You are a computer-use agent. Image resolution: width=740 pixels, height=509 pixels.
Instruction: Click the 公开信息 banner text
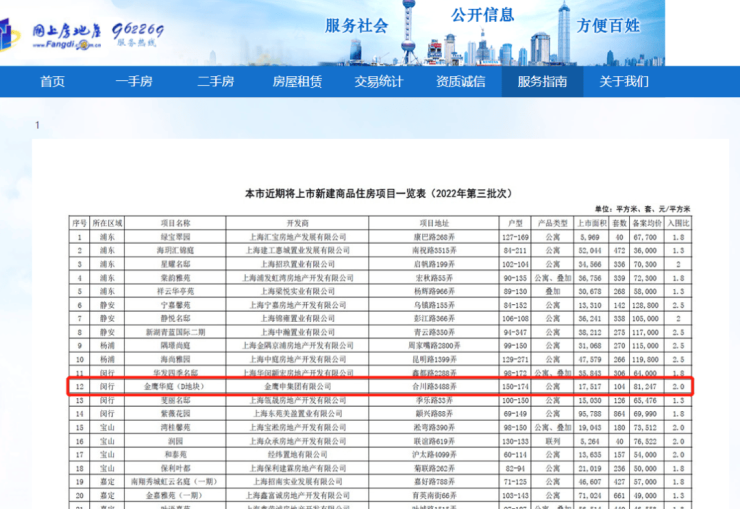tap(483, 15)
